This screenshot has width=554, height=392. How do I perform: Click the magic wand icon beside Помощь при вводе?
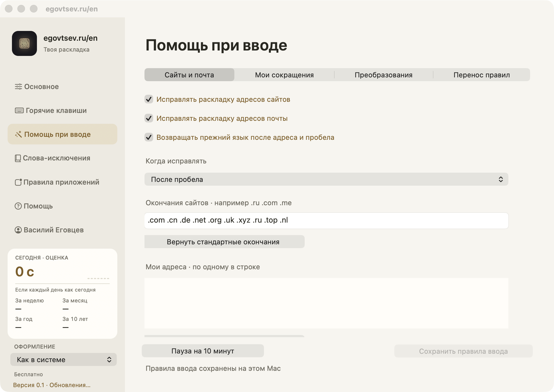[x=18, y=134]
